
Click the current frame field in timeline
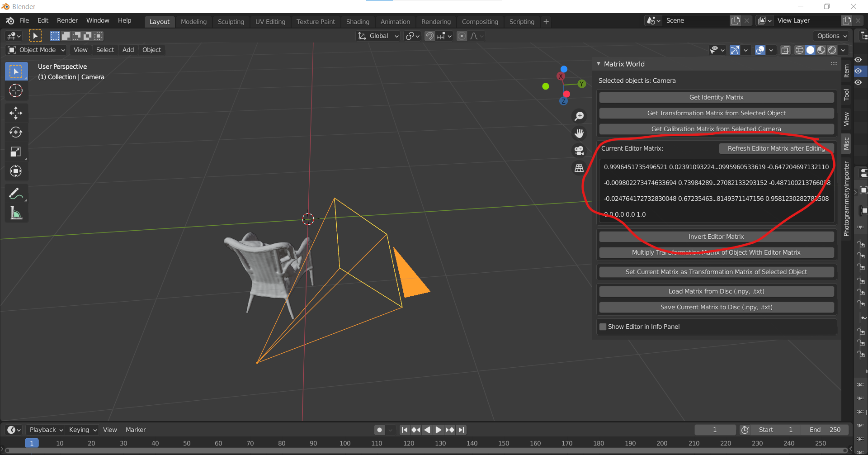tap(715, 429)
